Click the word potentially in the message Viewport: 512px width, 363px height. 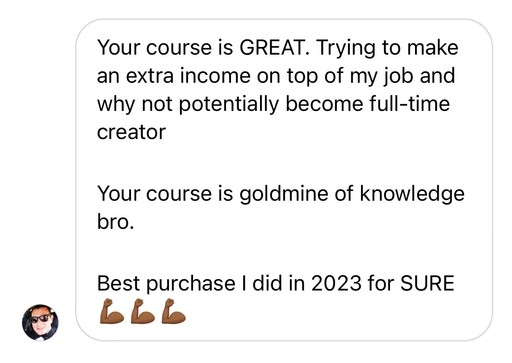point(229,105)
